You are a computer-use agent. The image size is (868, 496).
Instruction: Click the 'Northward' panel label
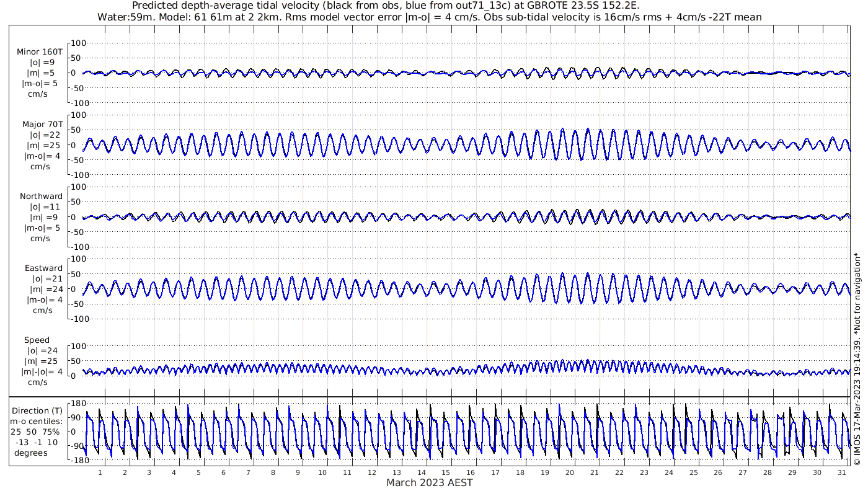[41, 196]
